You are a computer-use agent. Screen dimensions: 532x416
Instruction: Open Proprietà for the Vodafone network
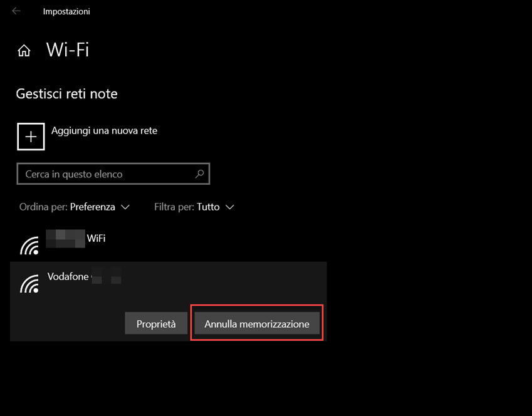[x=155, y=323]
